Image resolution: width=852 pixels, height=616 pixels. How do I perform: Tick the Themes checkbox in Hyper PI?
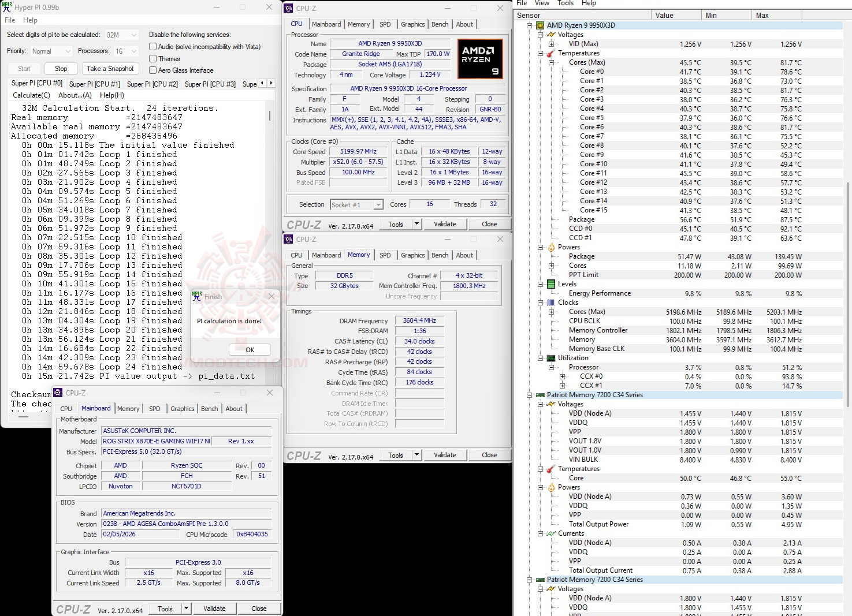tap(153, 58)
